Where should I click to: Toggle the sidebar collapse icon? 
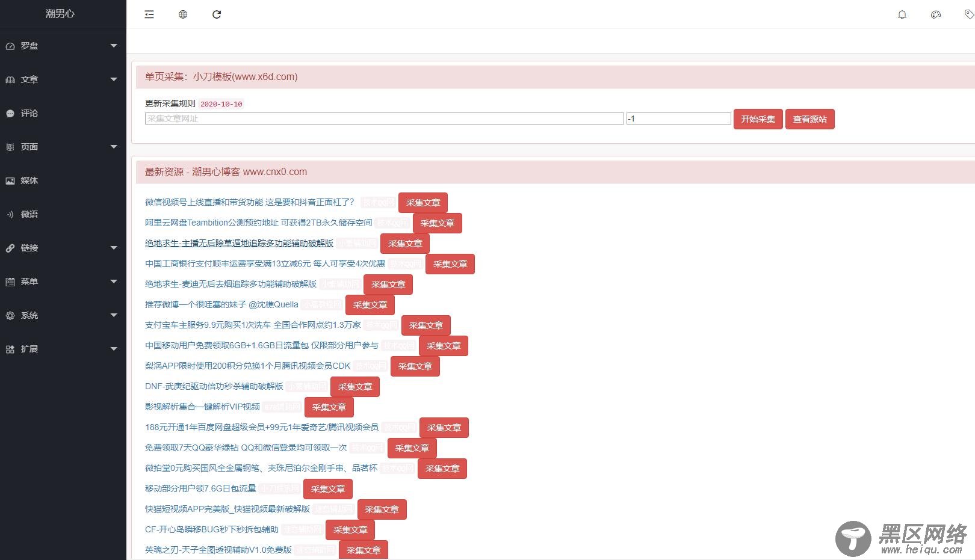149,14
